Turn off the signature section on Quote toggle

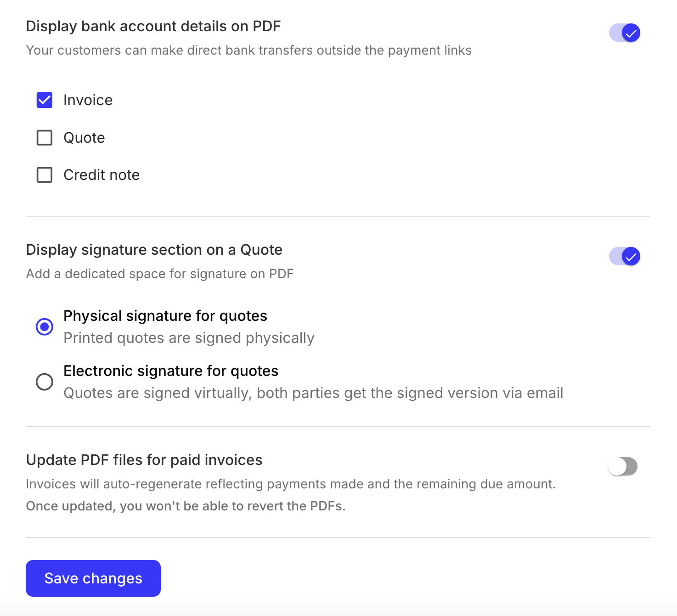pos(624,257)
